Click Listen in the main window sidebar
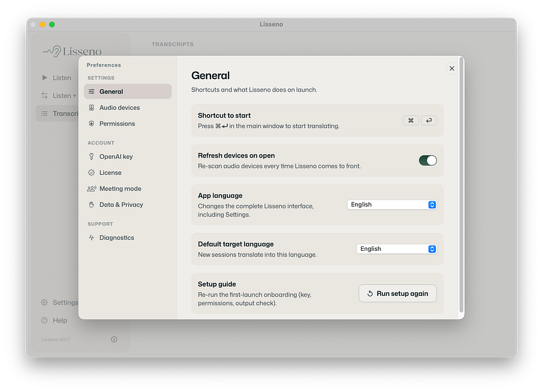The height and width of the screenshot is (392, 543). (x=62, y=78)
